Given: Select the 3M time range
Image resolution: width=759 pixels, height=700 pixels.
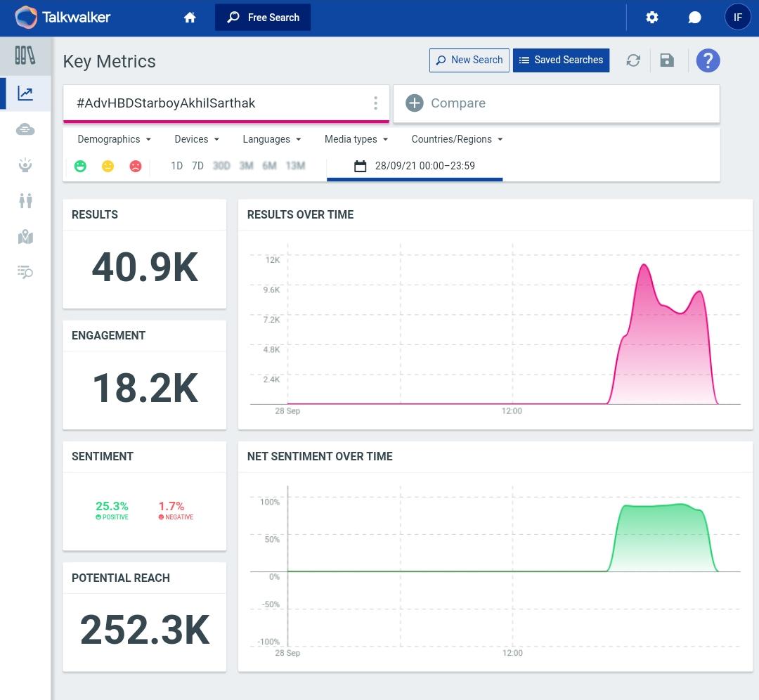Looking at the screenshot, I should pos(247,166).
